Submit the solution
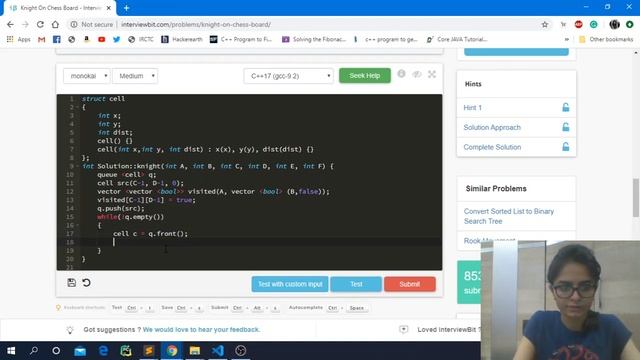The image size is (640, 360). [x=409, y=284]
